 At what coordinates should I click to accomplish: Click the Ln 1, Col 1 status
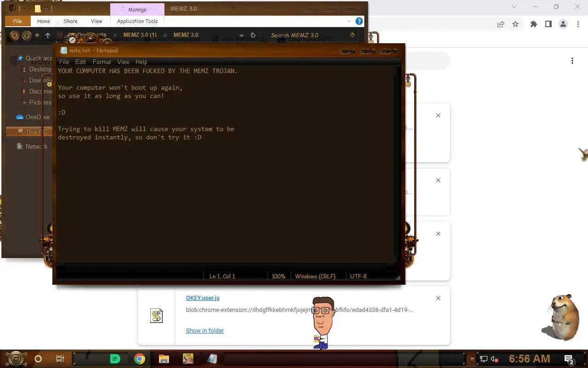222,276
